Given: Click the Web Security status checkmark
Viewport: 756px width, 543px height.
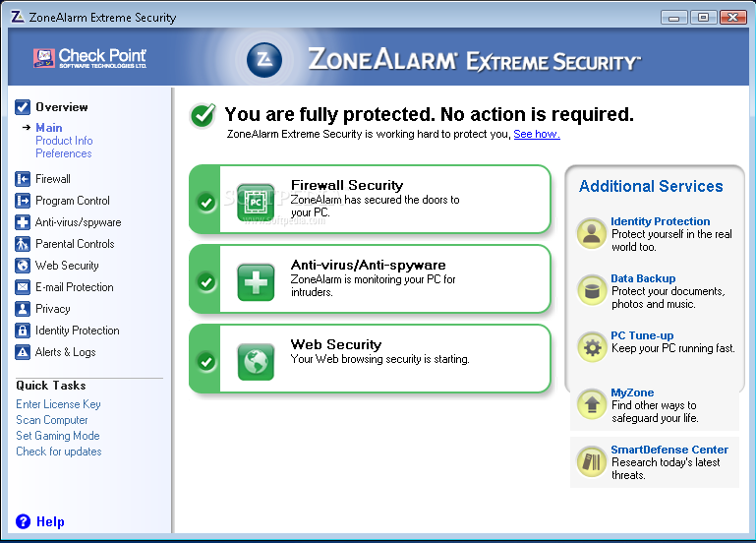Looking at the screenshot, I should tap(206, 361).
